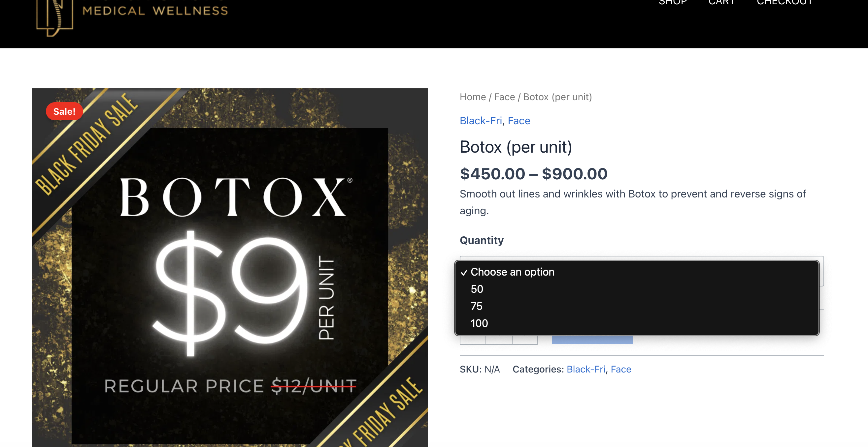The height and width of the screenshot is (447, 868).
Task: Enlarge the Botox $9 product image
Action: click(x=230, y=268)
